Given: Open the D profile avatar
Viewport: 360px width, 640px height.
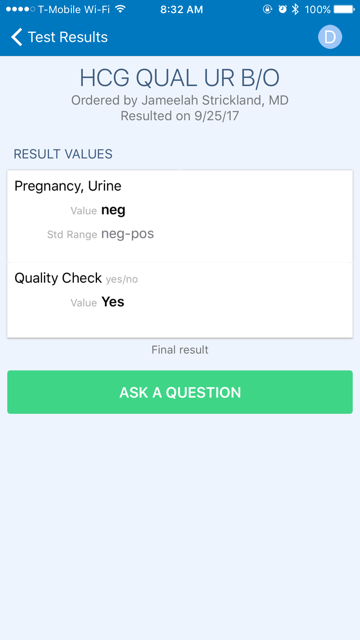Looking at the screenshot, I should point(330,37).
